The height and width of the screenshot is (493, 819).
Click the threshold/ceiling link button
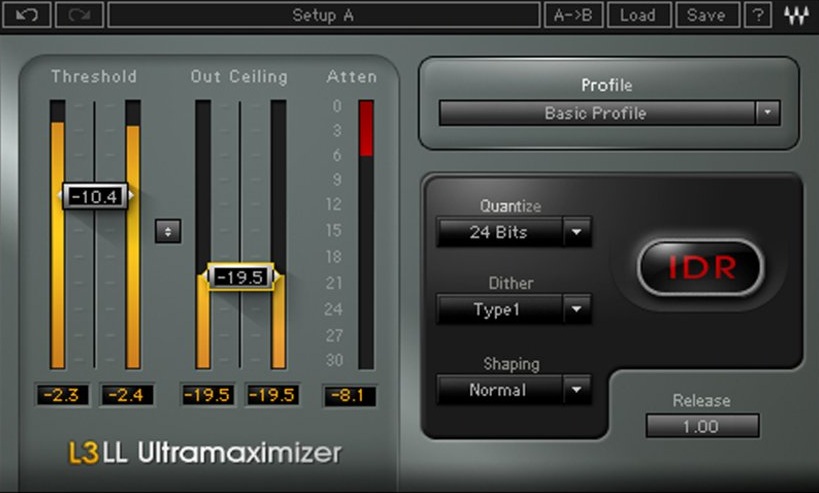pyautogui.click(x=168, y=231)
